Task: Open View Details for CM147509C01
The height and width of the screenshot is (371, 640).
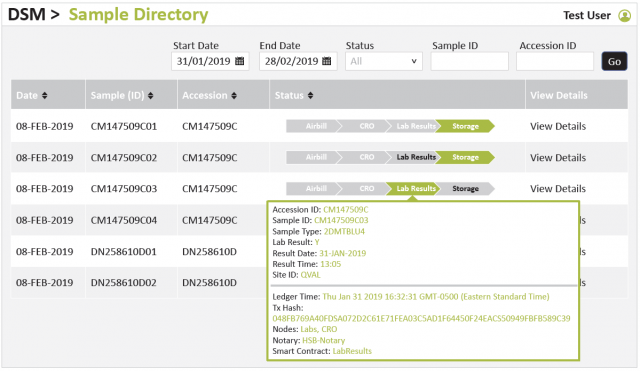Action: 558,126
